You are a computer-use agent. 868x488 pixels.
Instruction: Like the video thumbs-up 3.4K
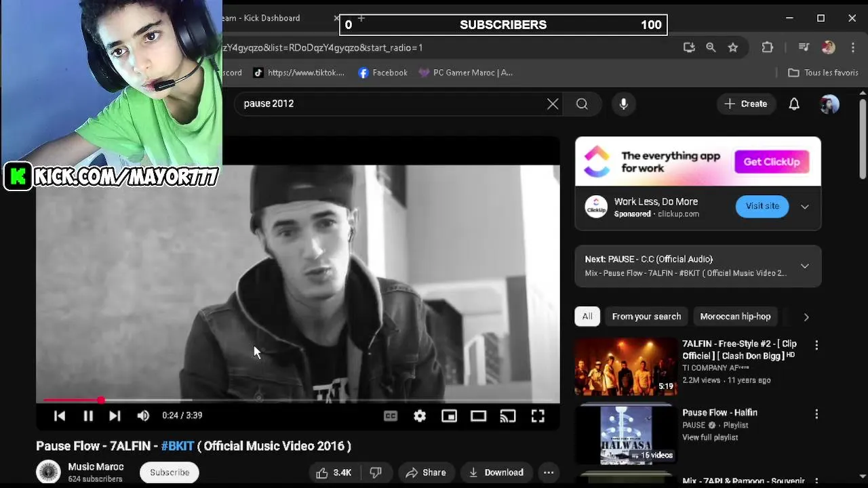coord(334,472)
